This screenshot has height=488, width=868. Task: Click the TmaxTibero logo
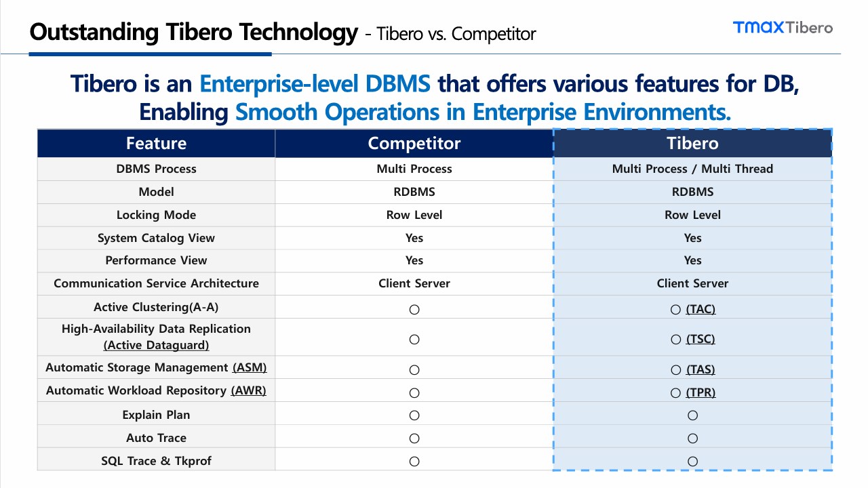pos(783,27)
